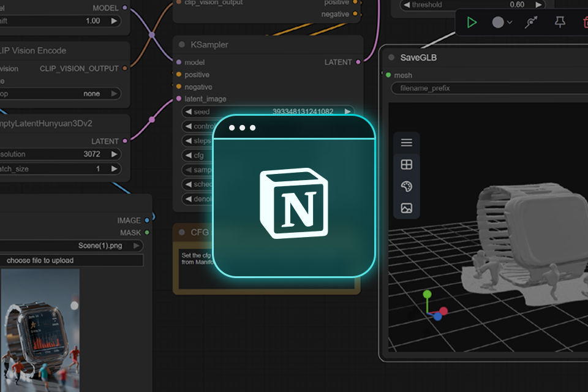The width and height of the screenshot is (588, 392).
Task: Click the top positive output socket
Action: 355,2
